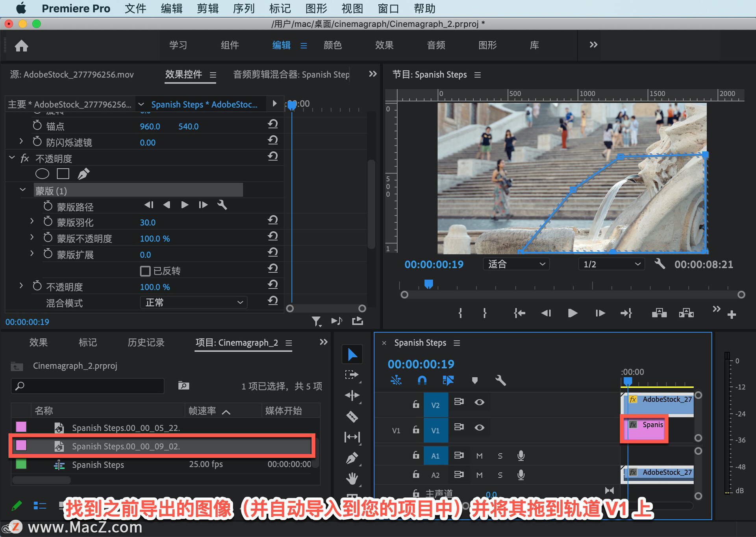Open the 混合模式 dropdown showing 正常

[x=194, y=303]
